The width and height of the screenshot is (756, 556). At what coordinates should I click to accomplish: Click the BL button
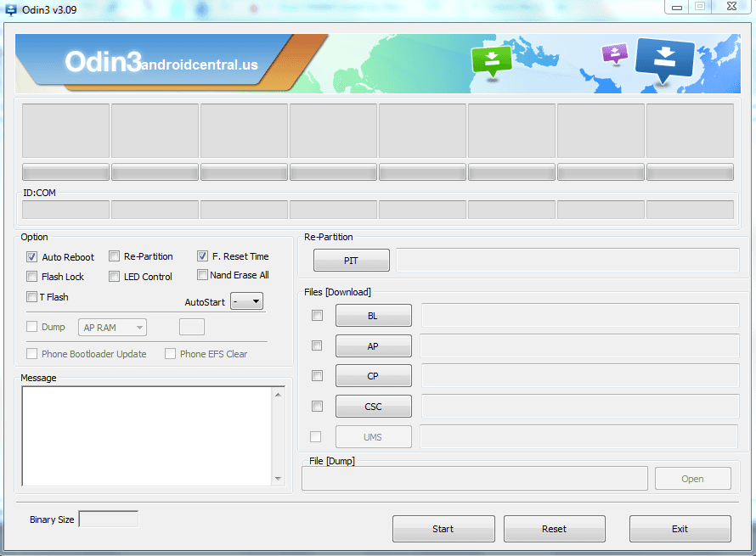(373, 315)
